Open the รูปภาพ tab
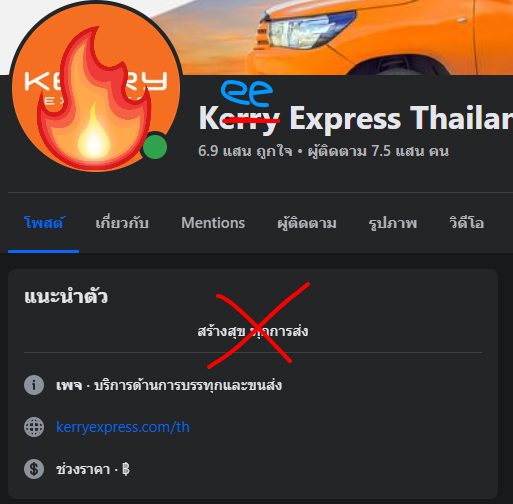Image resolution: width=513 pixels, height=504 pixels. coord(393,223)
